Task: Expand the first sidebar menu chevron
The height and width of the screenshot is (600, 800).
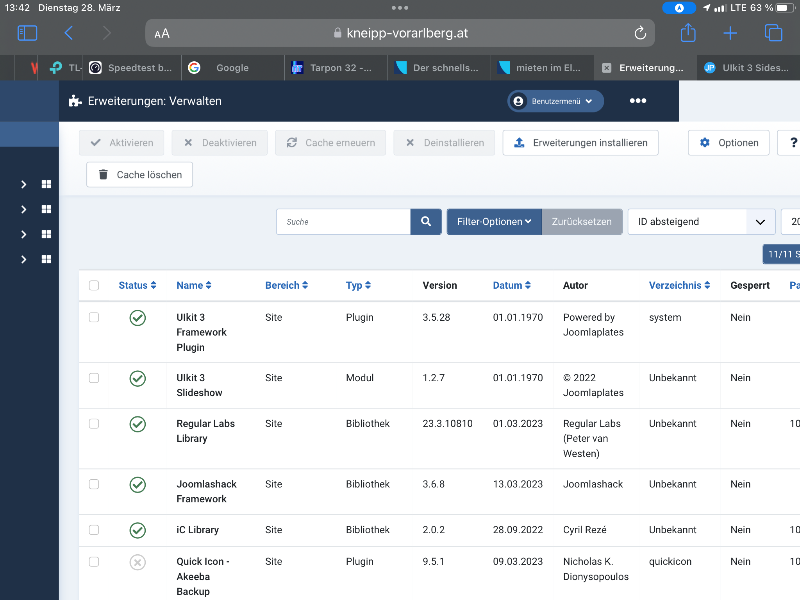Action: (23, 184)
